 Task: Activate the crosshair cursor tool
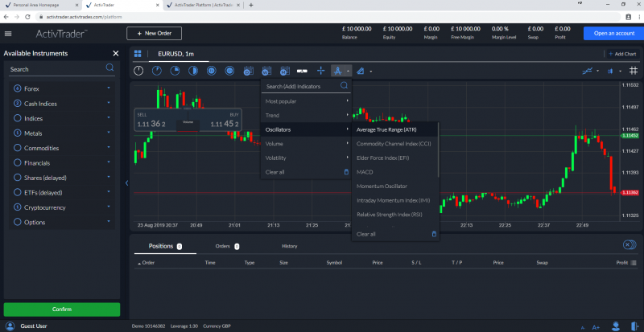321,71
